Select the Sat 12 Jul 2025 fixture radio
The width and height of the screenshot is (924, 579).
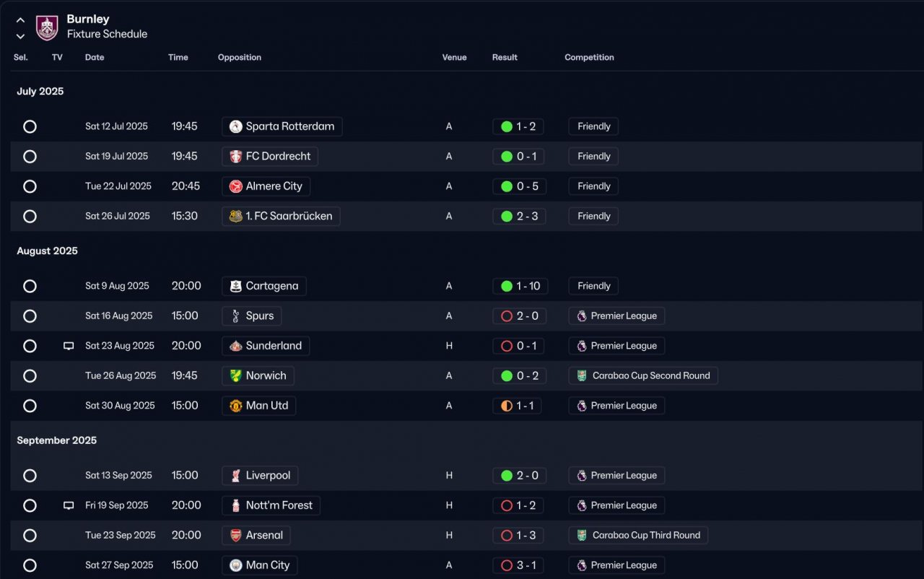point(30,126)
